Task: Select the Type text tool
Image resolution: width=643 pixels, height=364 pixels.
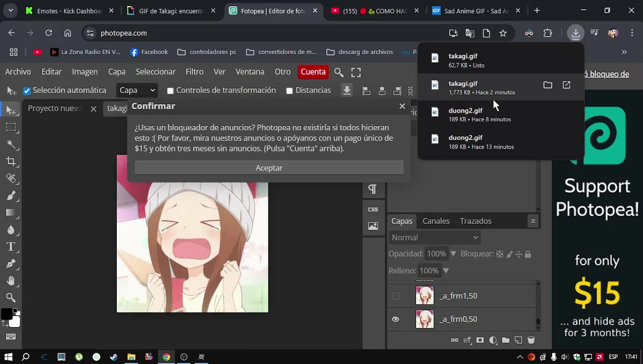Action: pyautogui.click(x=11, y=247)
